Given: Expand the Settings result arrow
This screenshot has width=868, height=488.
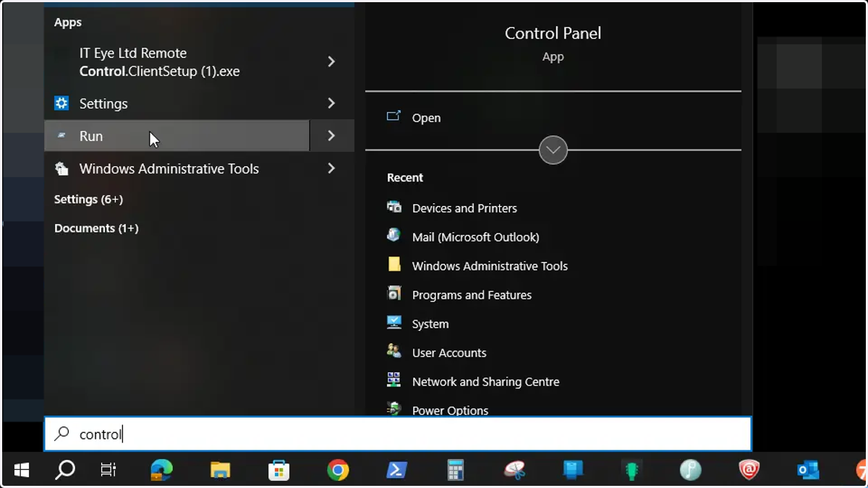Looking at the screenshot, I should (x=331, y=103).
